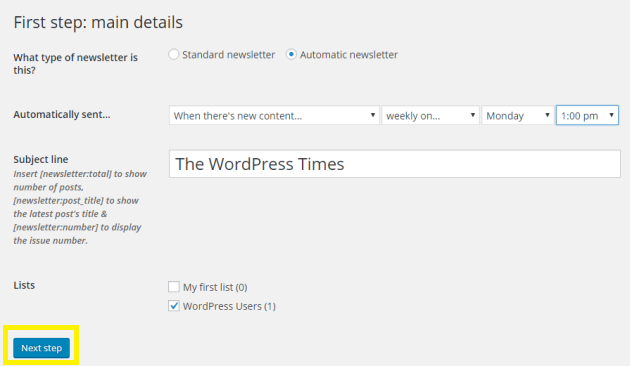Click the "What type of newsletter is this?" label
Viewport: 630px width, 366px height.
coord(76,63)
